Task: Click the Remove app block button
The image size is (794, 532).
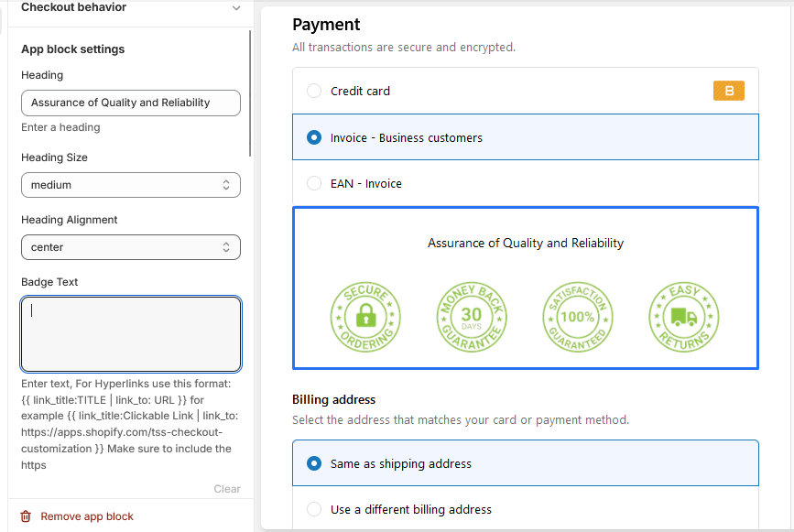Action: pyautogui.click(x=87, y=516)
